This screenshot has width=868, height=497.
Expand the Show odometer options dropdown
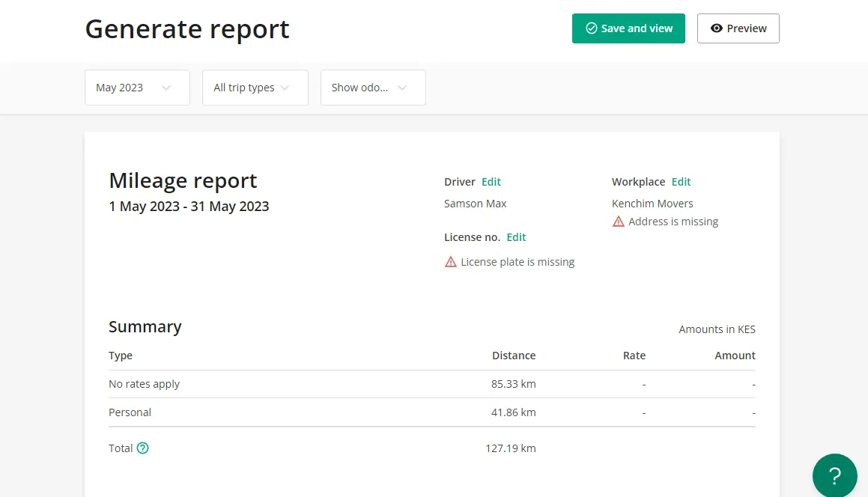pos(373,88)
